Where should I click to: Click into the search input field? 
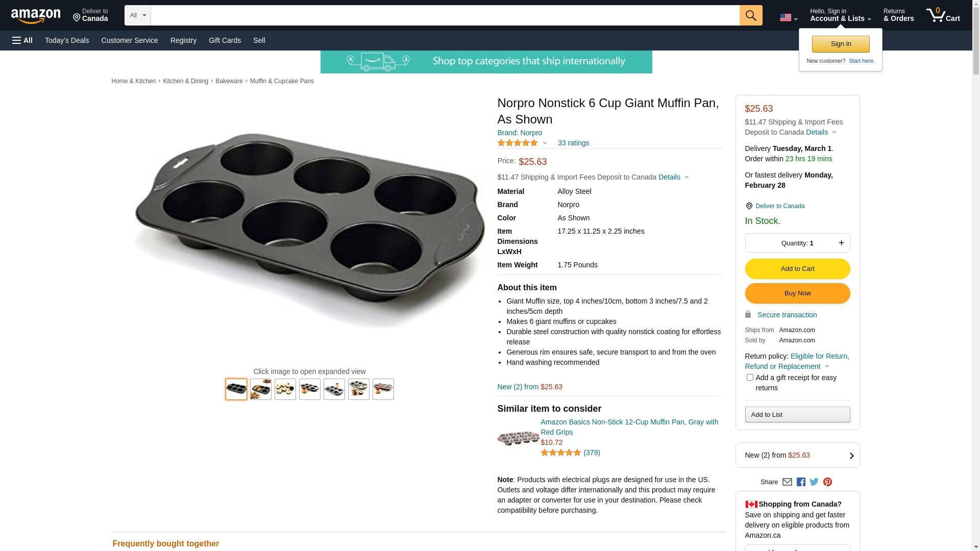click(x=444, y=15)
